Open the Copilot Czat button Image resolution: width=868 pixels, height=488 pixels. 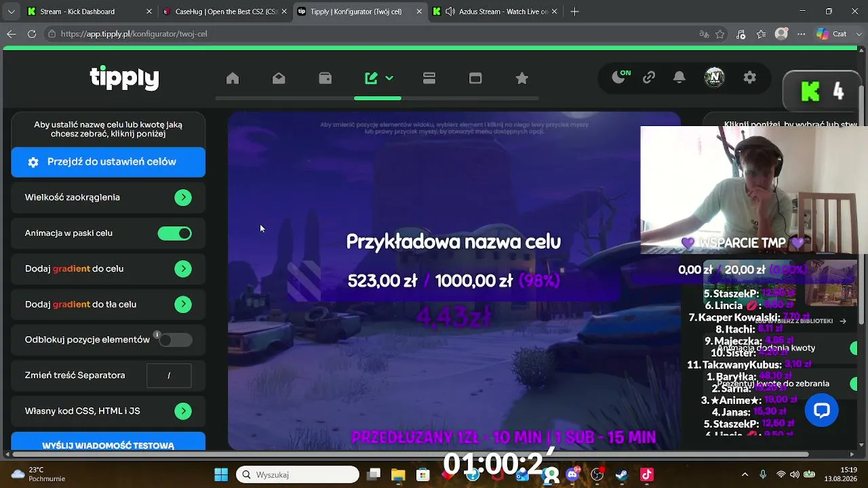[x=831, y=34]
